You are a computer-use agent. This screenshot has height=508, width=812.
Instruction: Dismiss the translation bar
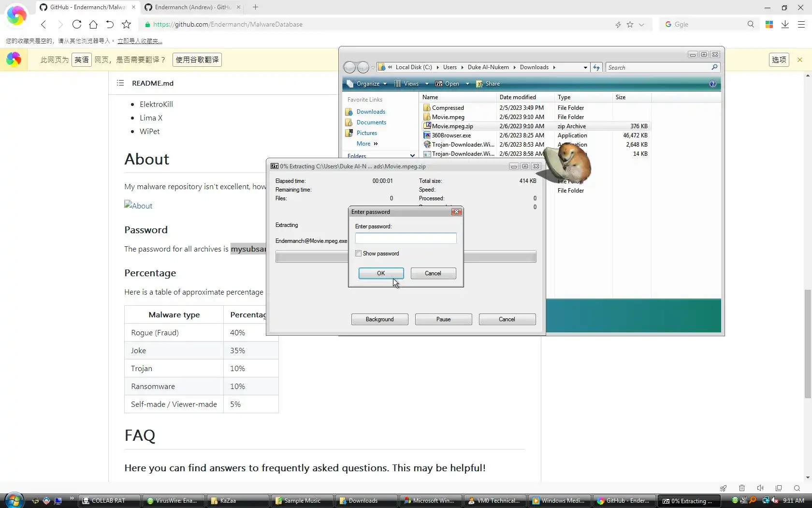coord(800,60)
